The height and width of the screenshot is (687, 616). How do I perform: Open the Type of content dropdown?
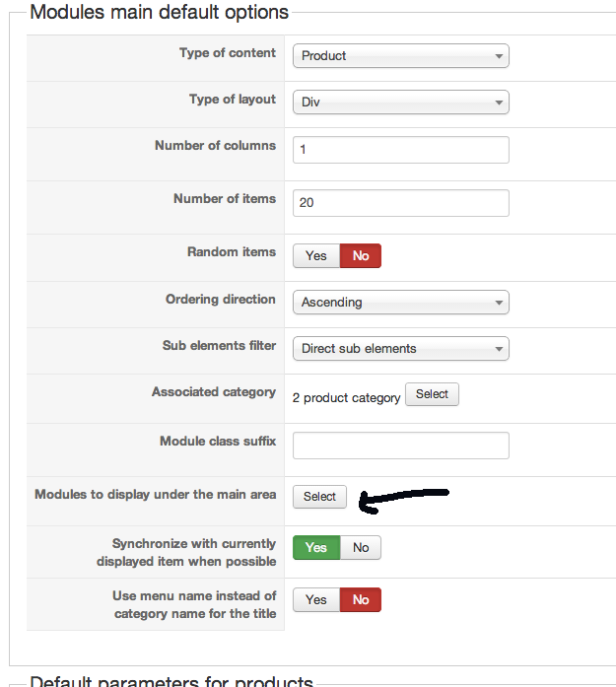click(400, 56)
